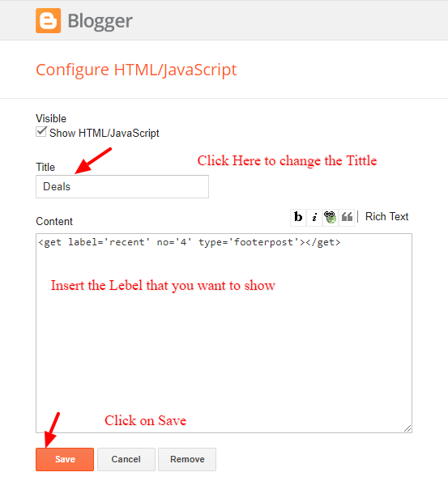
Task: Apply blockquote with the quote icon
Action: [x=347, y=217]
